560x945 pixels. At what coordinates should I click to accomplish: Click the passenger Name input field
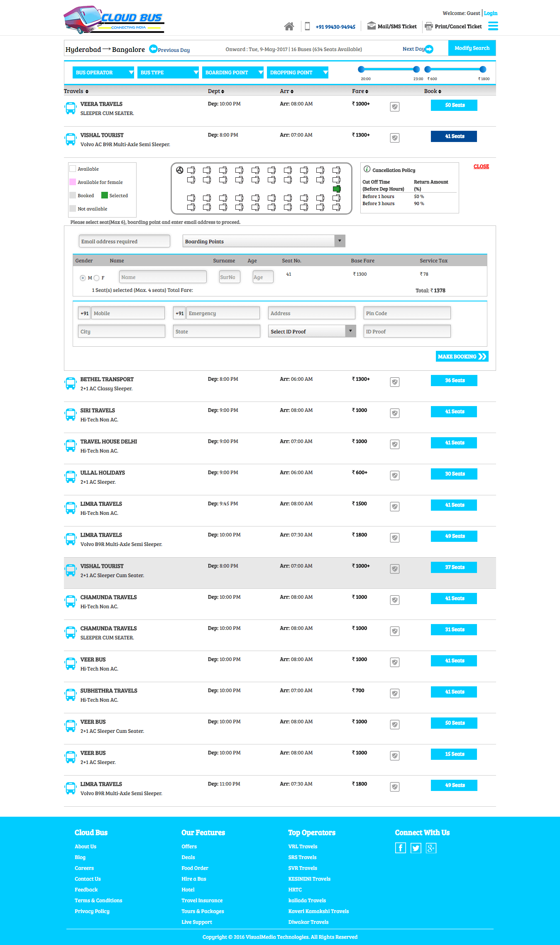point(163,277)
